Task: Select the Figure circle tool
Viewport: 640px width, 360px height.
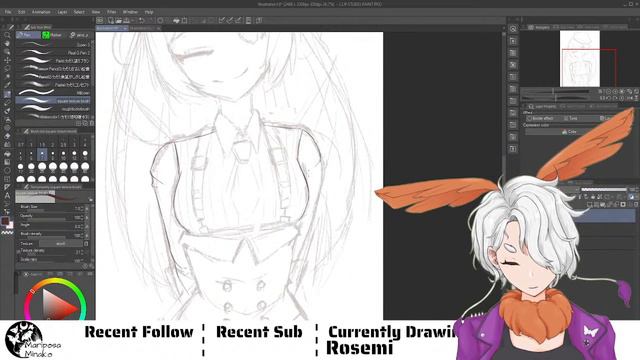Action: click(x=7, y=170)
